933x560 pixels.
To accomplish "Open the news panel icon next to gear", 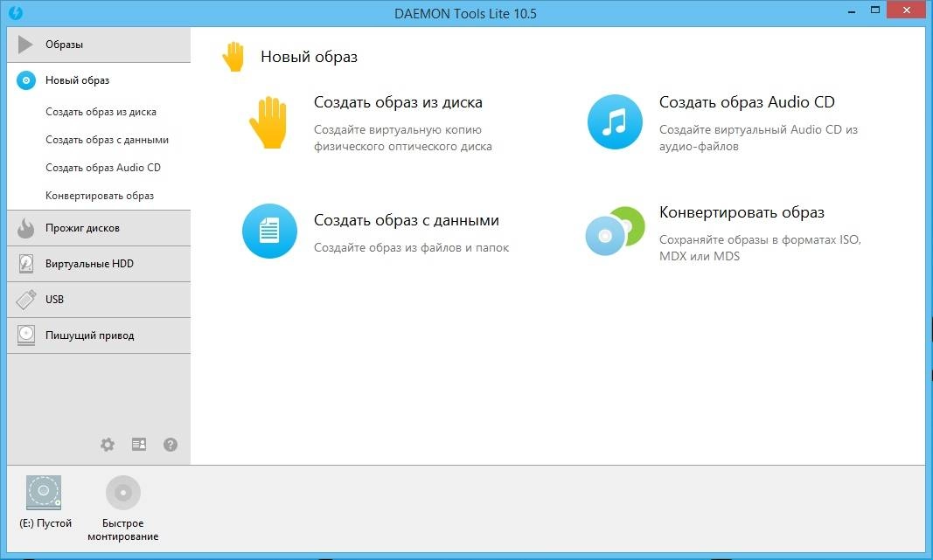I will coord(139,444).
